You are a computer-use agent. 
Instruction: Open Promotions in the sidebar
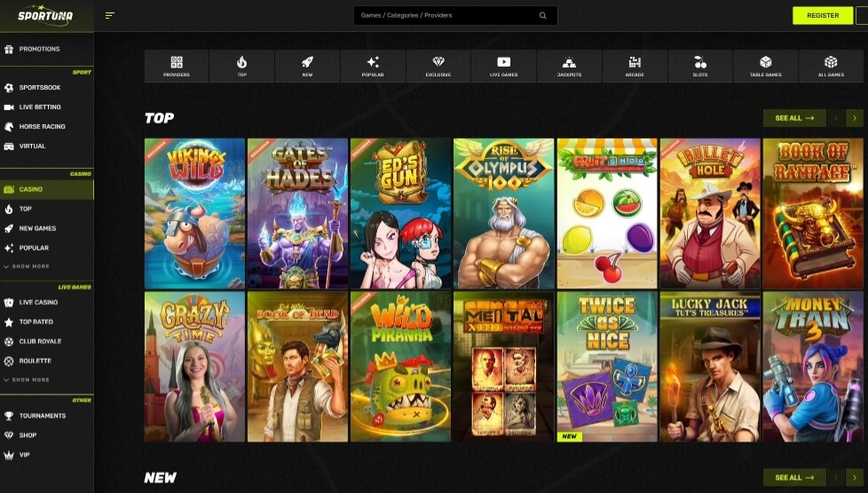click(x=47, y=49)
